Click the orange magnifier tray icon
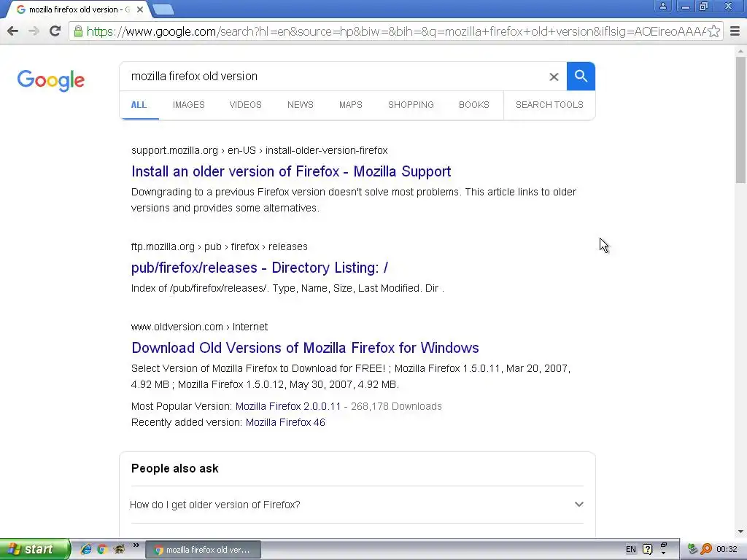The image size is (747, 560). click(x=706, y=549)
